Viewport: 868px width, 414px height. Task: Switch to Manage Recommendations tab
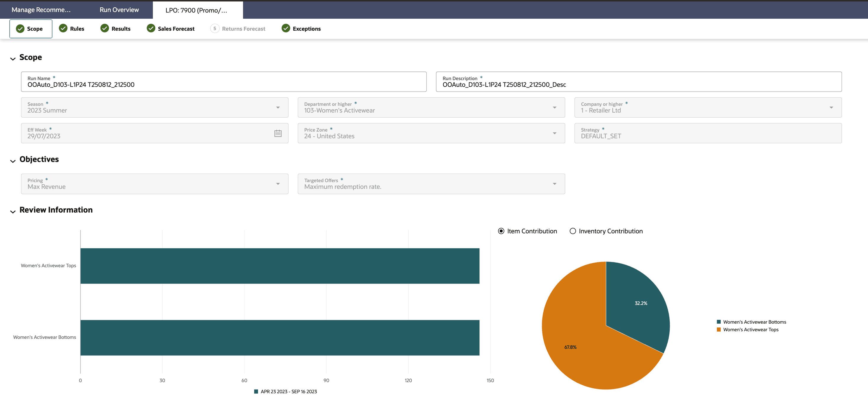[x=41, y=10]
